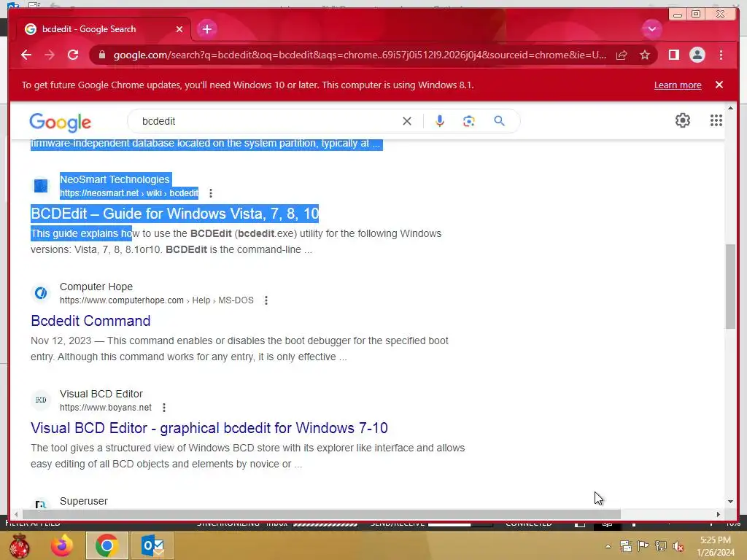
Task: Open Computer Hope result options menu
Action: [266, 300]
